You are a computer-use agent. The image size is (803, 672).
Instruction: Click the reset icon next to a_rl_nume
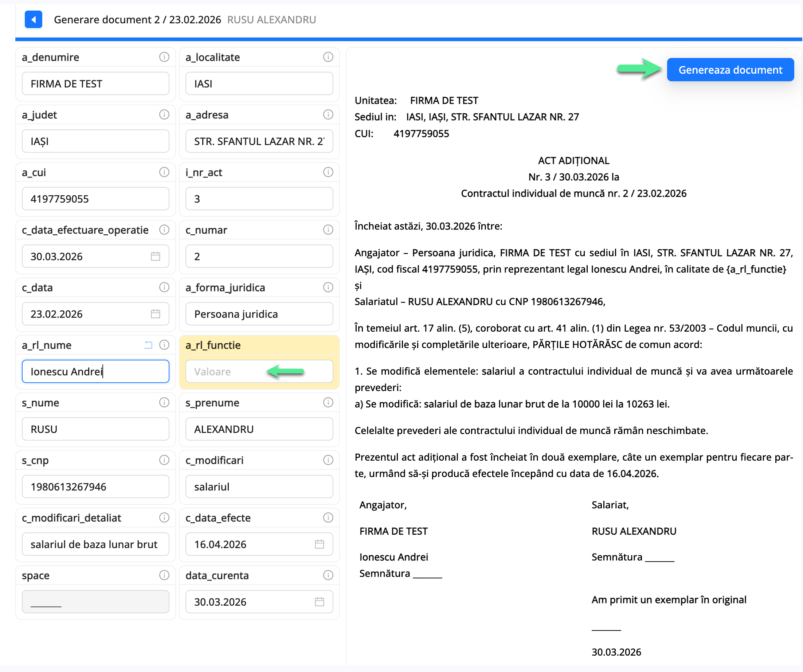tap(148, 345)
